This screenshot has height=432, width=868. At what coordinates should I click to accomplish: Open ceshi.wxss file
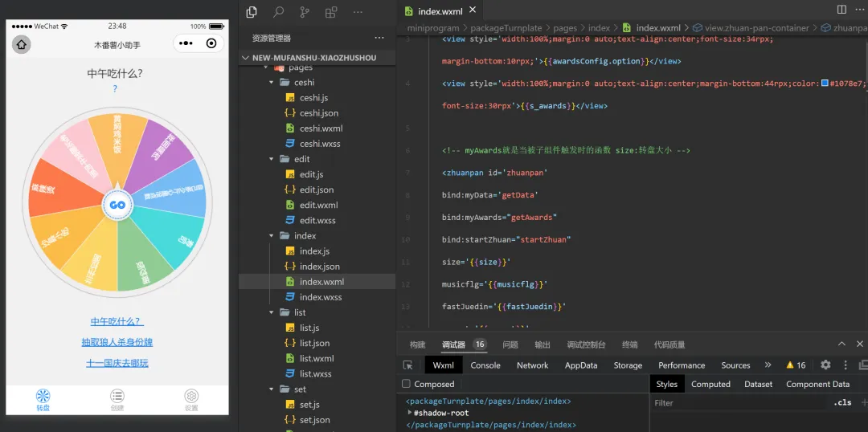(x=320, y=144)
